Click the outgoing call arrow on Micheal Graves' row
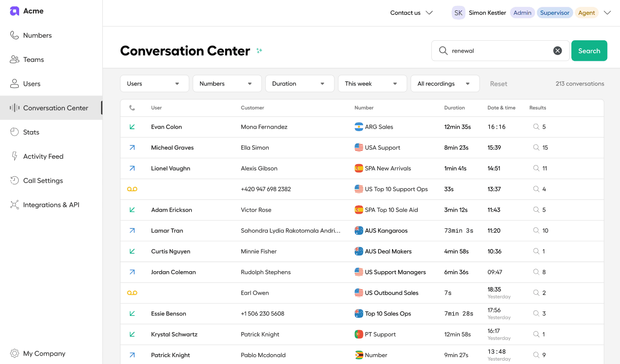Image resolution: width=620 pixels, height=364 pixels. pyautogui.click(x=132, y=147)
